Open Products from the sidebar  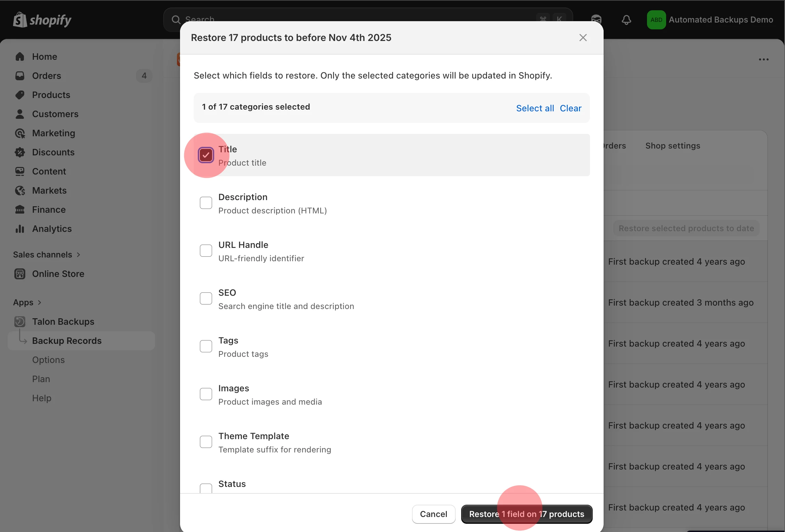51,95
